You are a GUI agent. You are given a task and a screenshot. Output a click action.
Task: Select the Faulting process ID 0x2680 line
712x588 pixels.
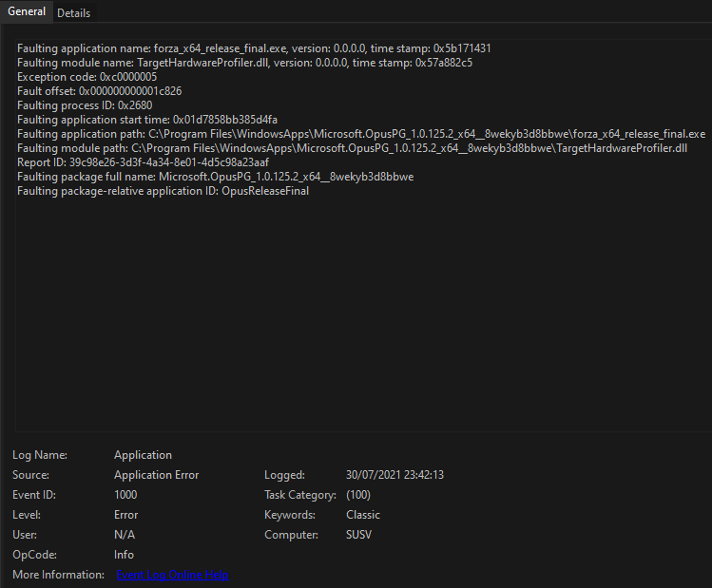pos(85,105)
